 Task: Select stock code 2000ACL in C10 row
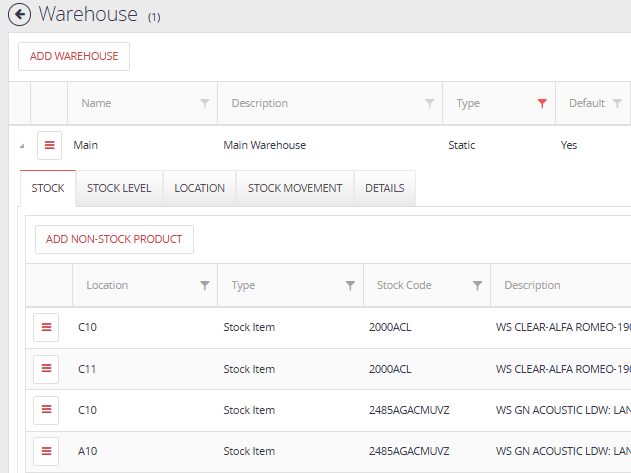[390, 327]
